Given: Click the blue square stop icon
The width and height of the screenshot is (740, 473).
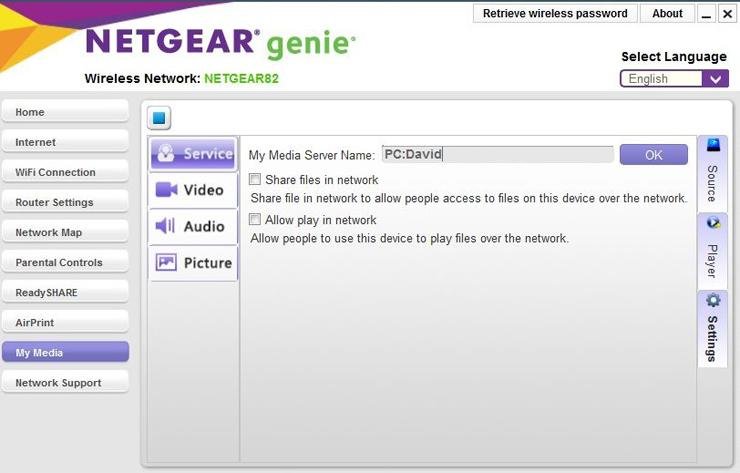Looking at the screenshot, I should (160, 118).
